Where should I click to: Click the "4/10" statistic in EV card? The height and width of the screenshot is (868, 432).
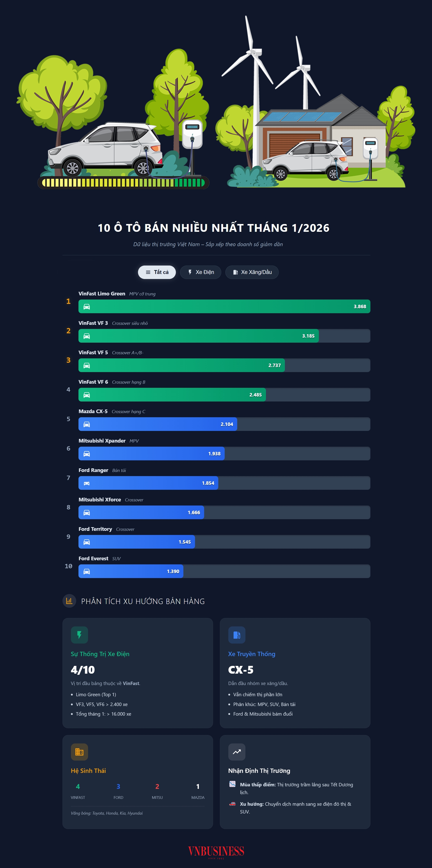[83, 670]
